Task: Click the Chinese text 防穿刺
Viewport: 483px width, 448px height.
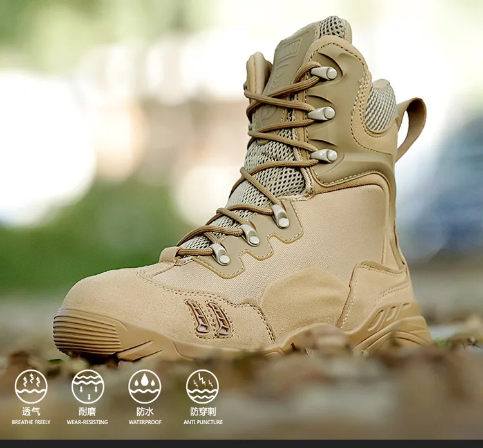Action: [x=203, y=411]
